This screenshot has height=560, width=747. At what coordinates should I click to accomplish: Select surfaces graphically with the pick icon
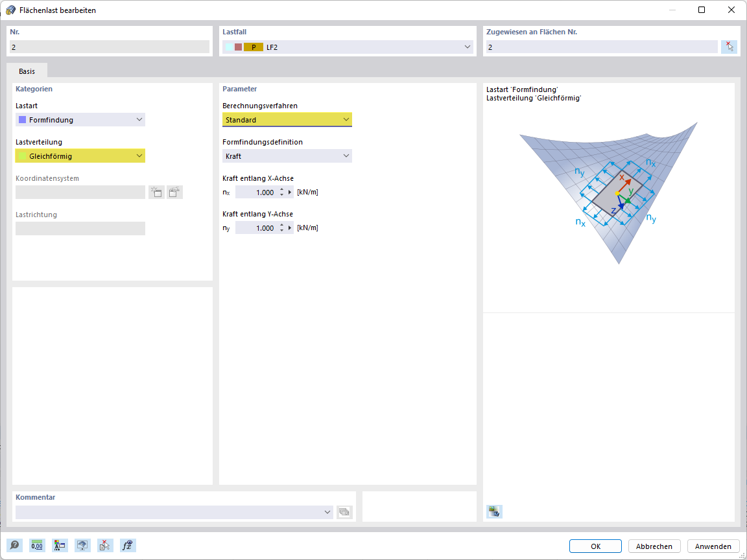[x=729, y=47]
